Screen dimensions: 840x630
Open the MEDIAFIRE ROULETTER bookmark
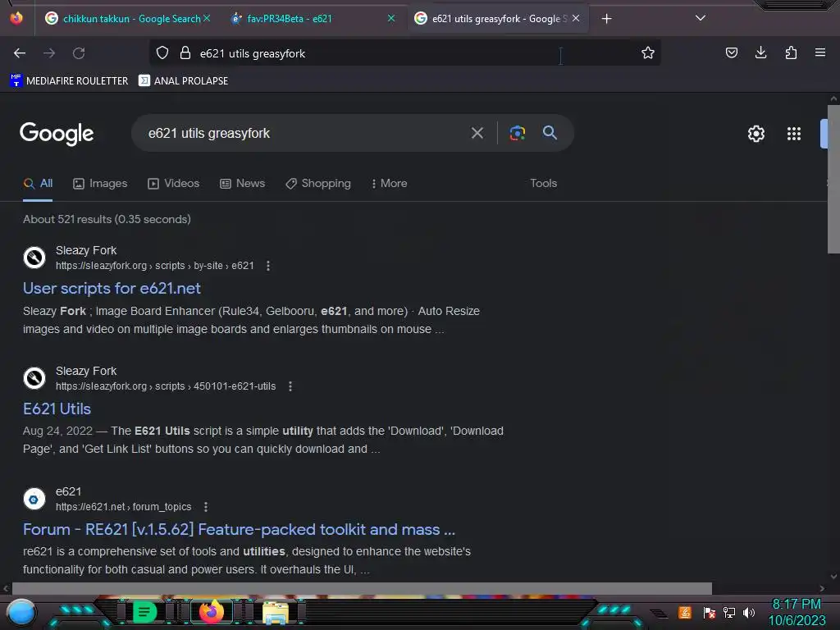point(69,81)
